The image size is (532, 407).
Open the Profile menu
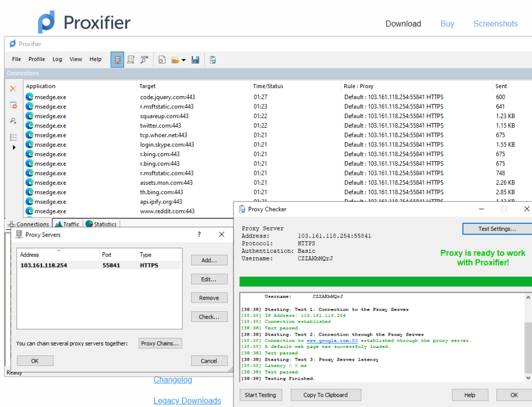pyautogui.click(x=36, y=59)
